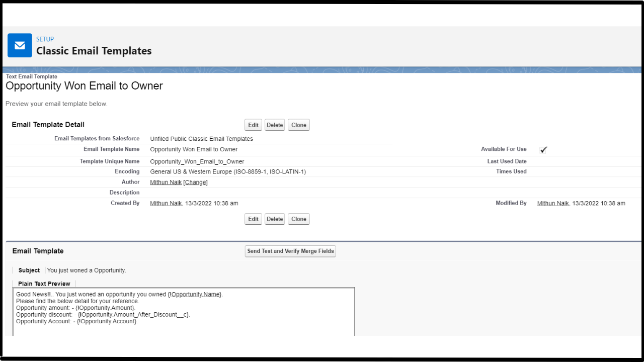The height and width of the screenshot is (362, 644).
Task: Click the top Delete button
Action: coord(275,125)
